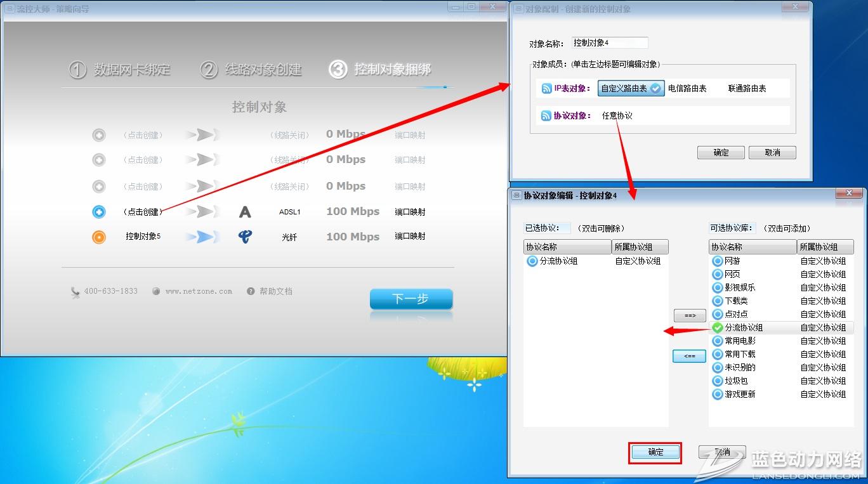Screen dimensions: 868x484
Task: Click the help icon beside 帮助文档
Action: pyautogui.click(x=251, y=291)
